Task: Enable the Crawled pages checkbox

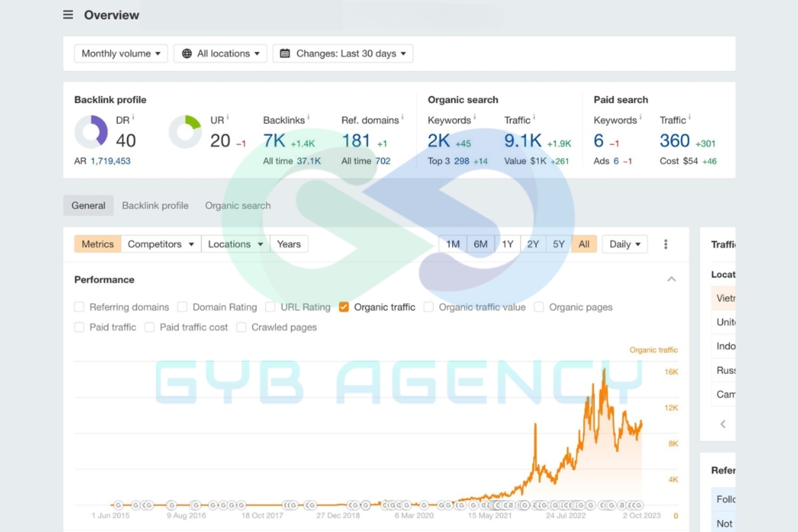Action: click(241, 327)
